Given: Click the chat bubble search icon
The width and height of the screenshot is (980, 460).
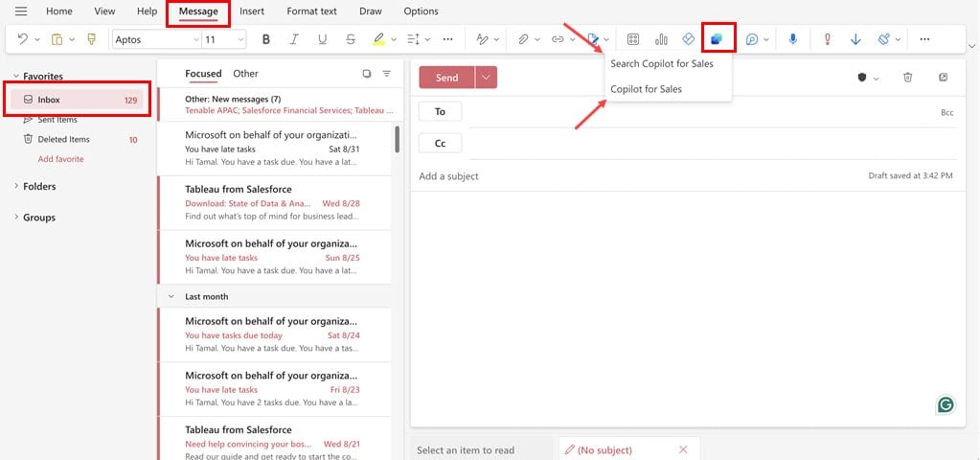Looking at the screenshot, I should (752, 39).
